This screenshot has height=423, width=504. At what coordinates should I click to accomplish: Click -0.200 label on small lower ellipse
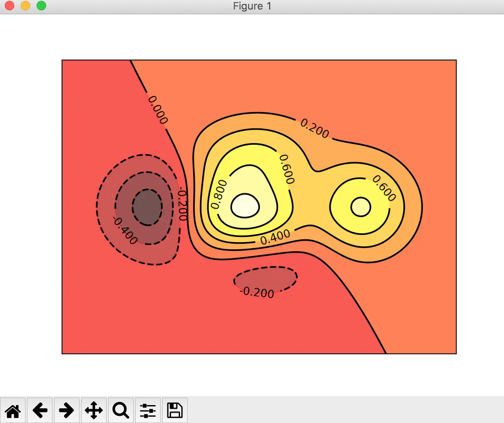[257, 292]
